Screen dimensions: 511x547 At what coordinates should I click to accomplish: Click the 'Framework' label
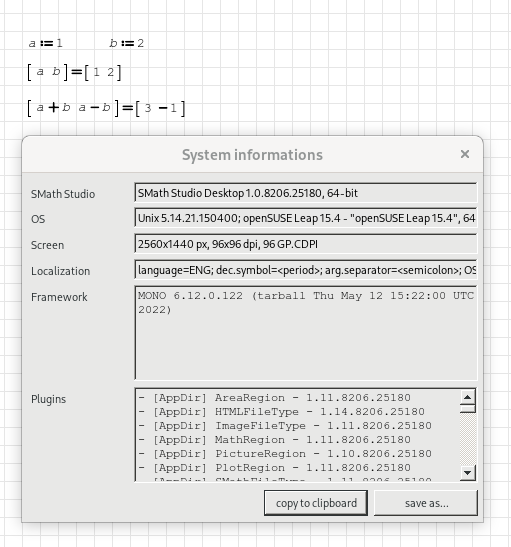59,297
